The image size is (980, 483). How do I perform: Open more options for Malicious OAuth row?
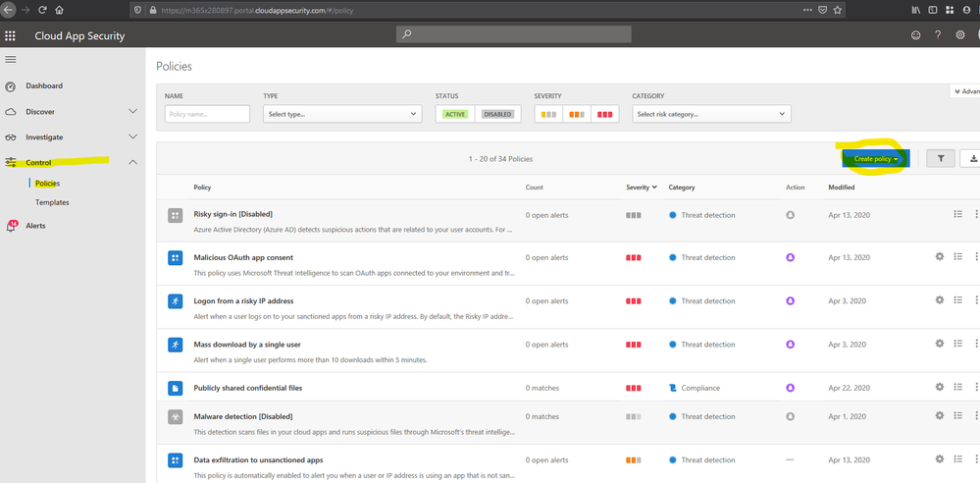[976, 256]
